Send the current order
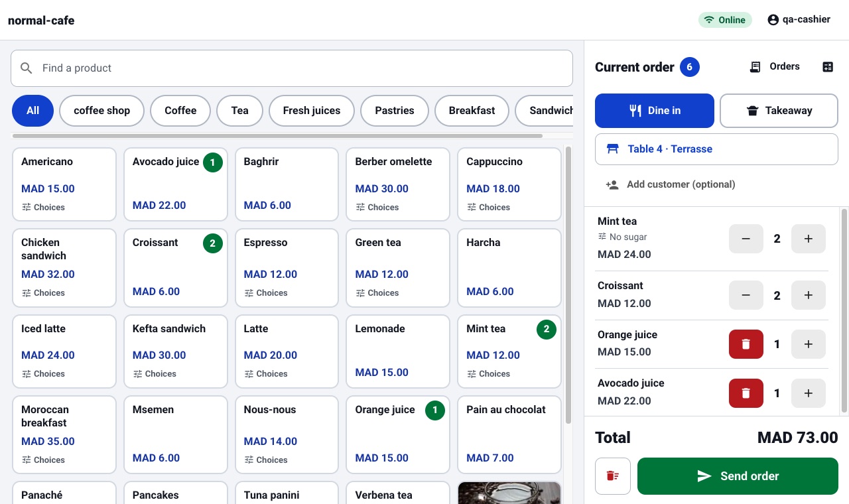Viewport: 849px width, 504px height. 738,476
